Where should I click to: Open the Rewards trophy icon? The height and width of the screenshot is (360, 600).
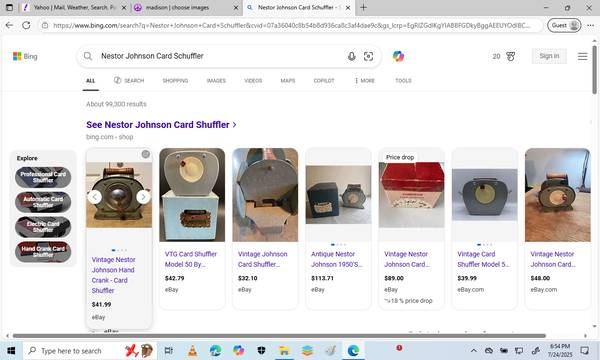coord(510,56)
